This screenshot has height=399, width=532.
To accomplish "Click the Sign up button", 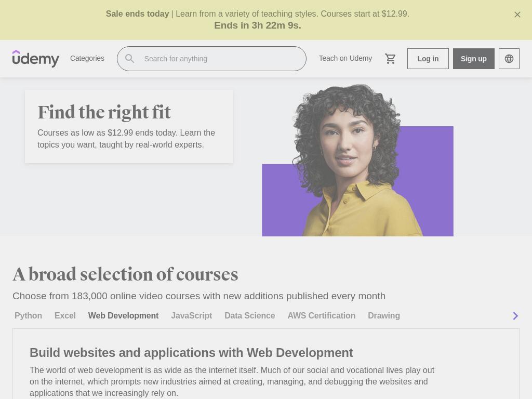I will (474, 59).
